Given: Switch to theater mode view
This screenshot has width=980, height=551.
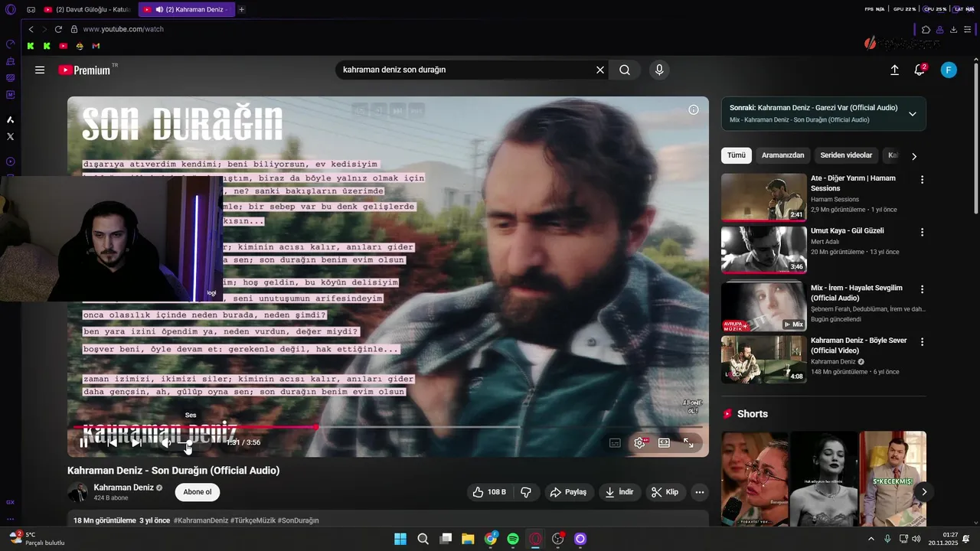Looking at the screenshot, I should 664,442.
